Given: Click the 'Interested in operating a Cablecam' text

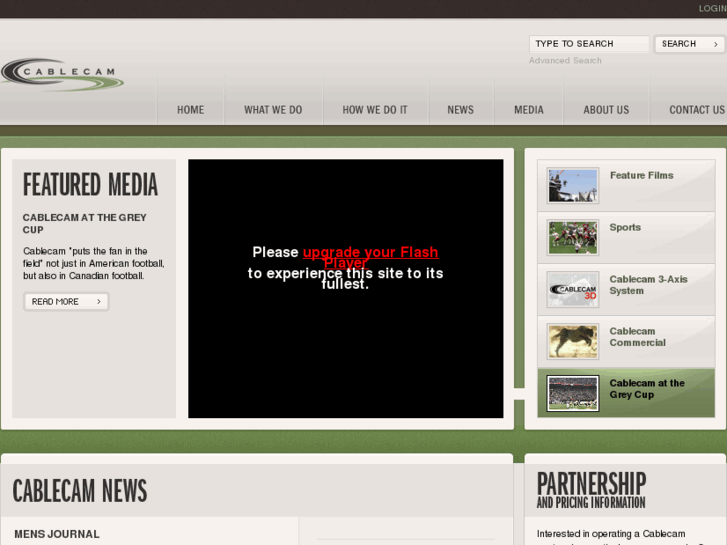Looking at the screenshot, I should [x=611, y=534].
